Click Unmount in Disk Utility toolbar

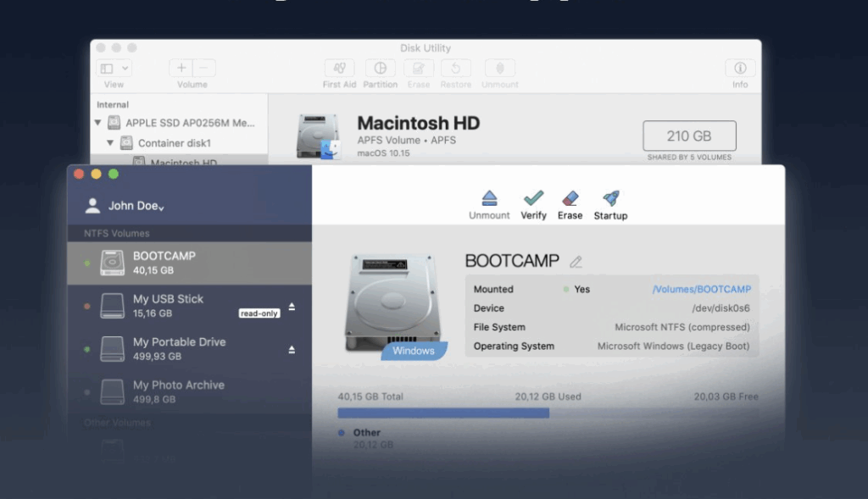(500, 74)
